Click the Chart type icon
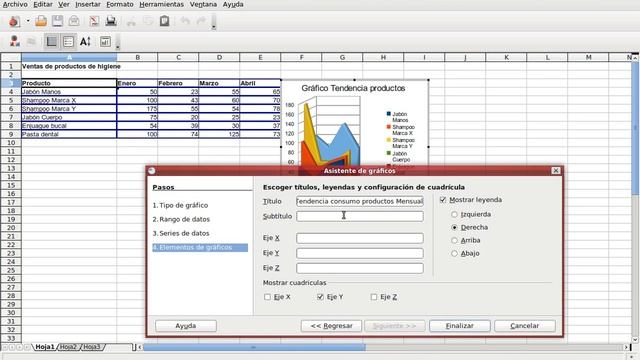 click(15, 41)
